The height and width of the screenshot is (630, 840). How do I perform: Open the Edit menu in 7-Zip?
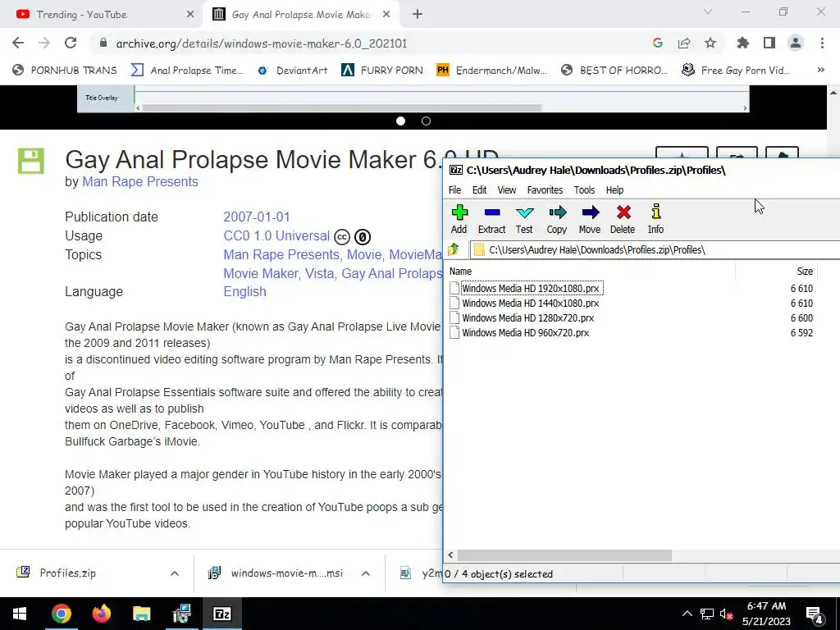point(479,189)
